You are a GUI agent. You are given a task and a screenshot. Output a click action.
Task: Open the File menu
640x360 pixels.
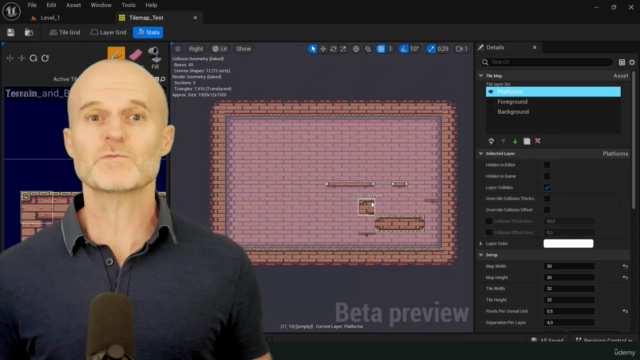(x=32, y=5)
